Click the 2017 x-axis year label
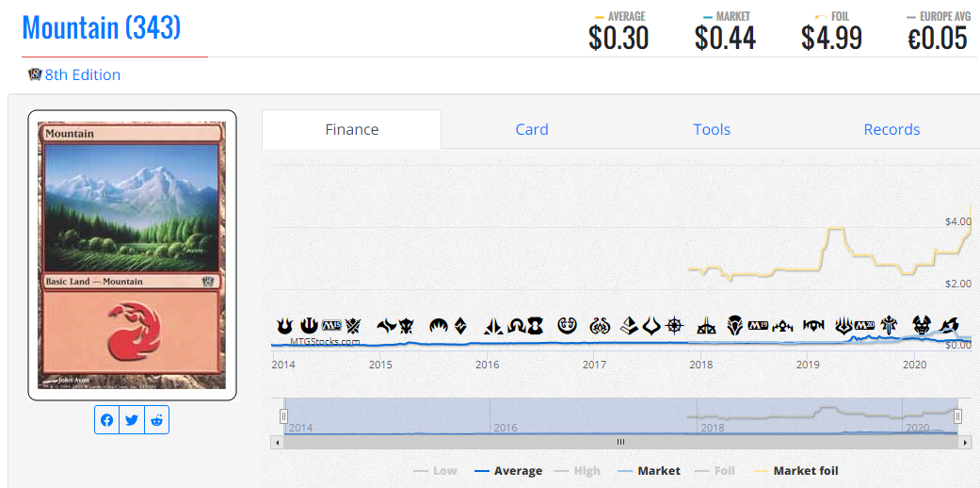The width and height of the screenshot is (980, 488). point(594,365)
